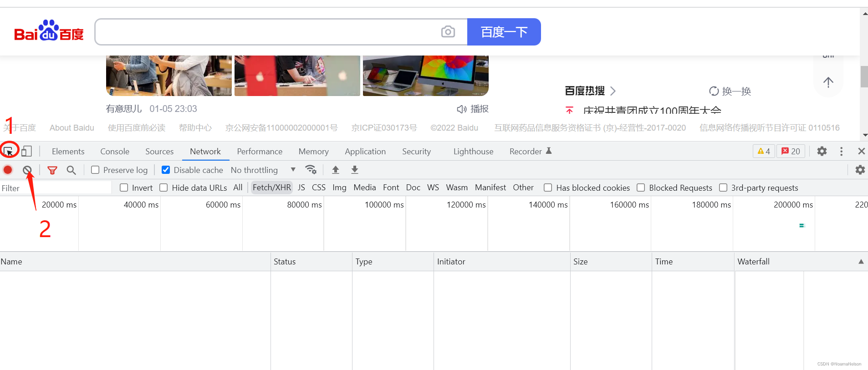Open DevTools three-dot customize menu
Viewport: 868px width, 370px height.
(x=841, y=151)
